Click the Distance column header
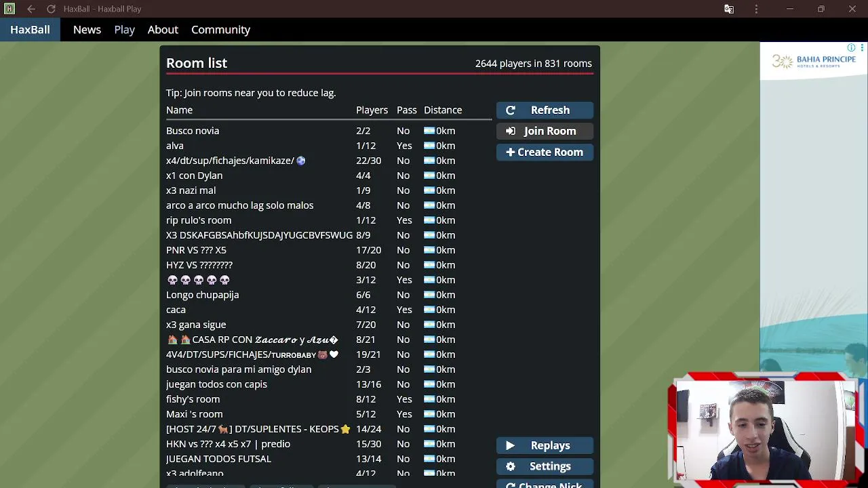 443,110
